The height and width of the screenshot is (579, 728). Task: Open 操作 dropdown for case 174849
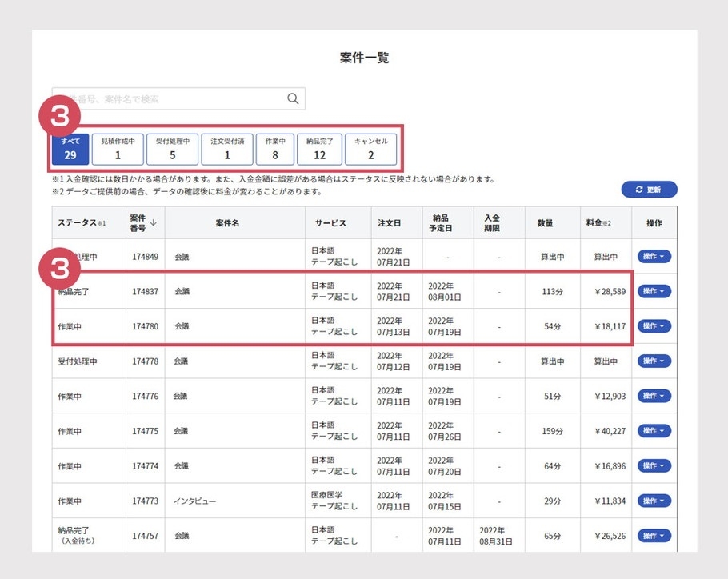pyautogui.click(x=654, y=257)
